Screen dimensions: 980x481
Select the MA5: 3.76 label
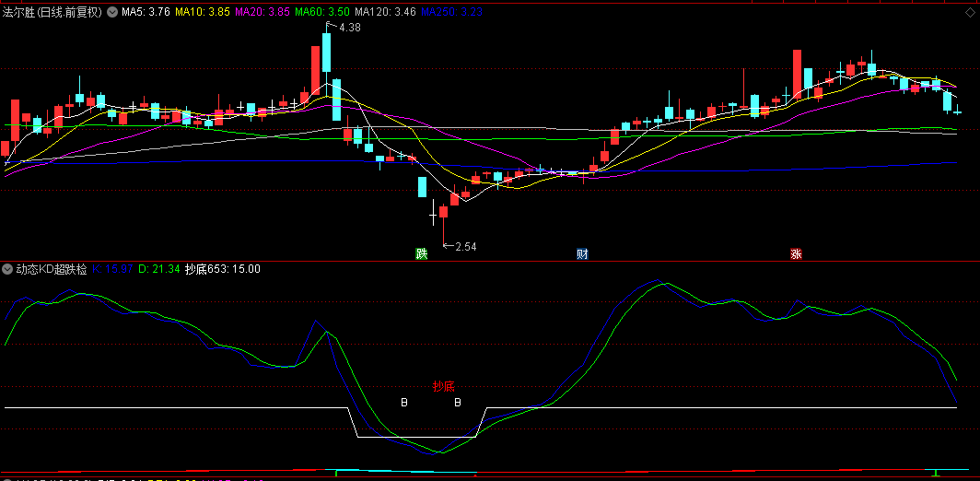pyautogui.click(x=146, y=12)
